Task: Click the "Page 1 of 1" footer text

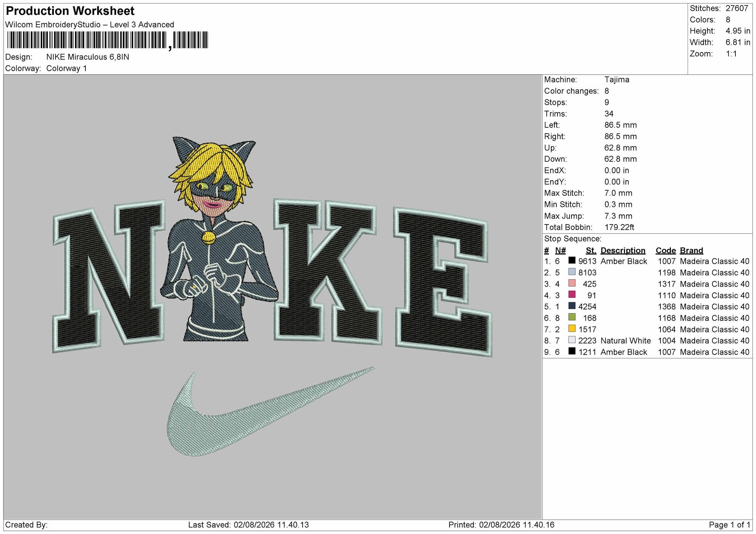Action: (730, 525)
